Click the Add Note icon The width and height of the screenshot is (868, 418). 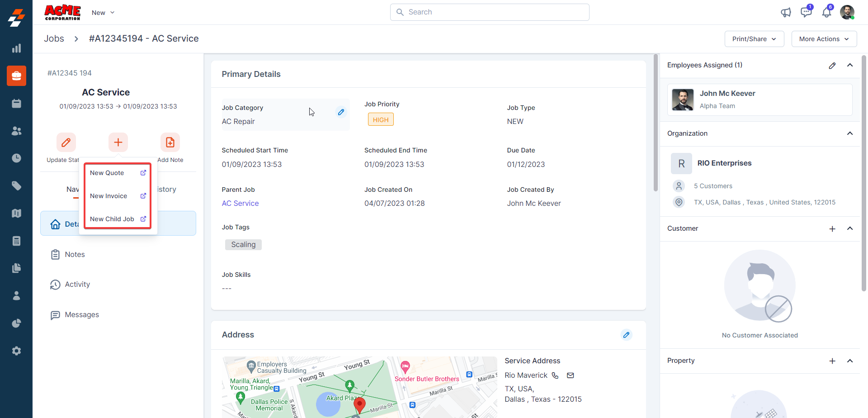(170, 142)
